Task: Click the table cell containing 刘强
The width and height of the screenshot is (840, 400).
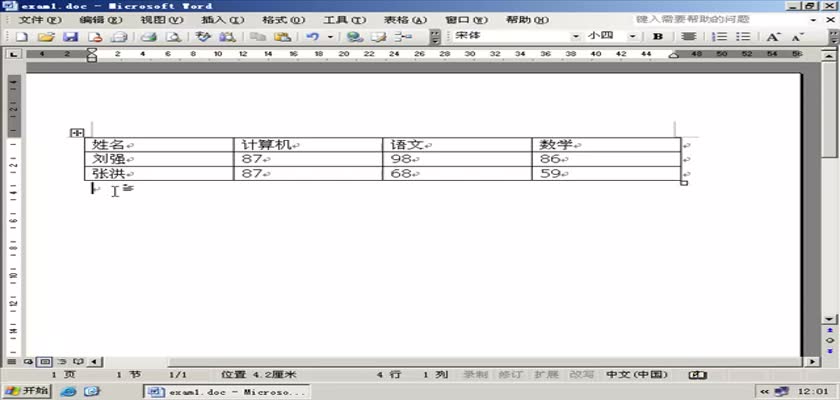Action: (159, 159)
